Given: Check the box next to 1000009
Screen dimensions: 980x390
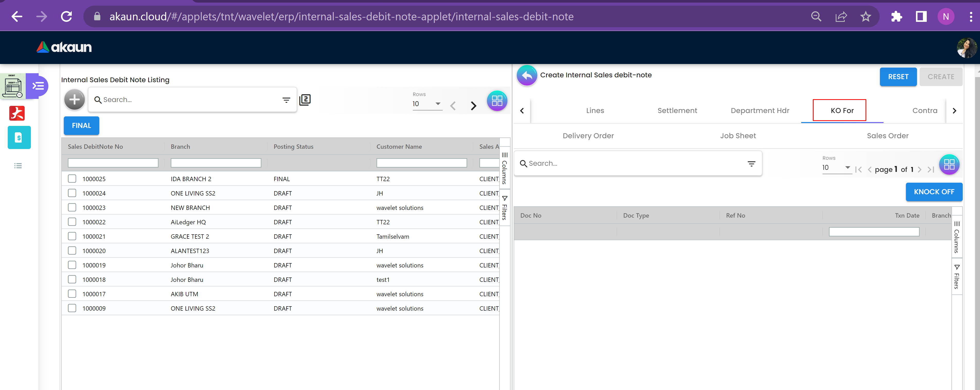Looking at the screenshot, I should (x=72, y=308).
